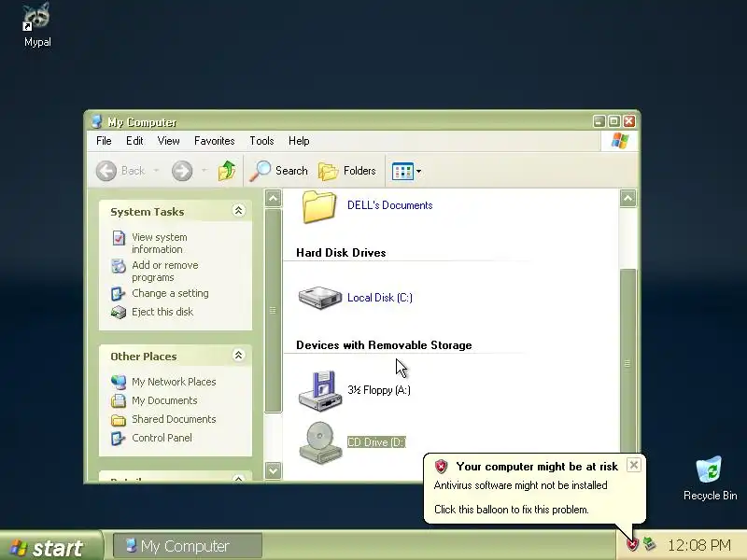The width and height of the screenshot is (747, 560).
Task: Collapse the Other Places panel
Action: (x=238, y=356)
